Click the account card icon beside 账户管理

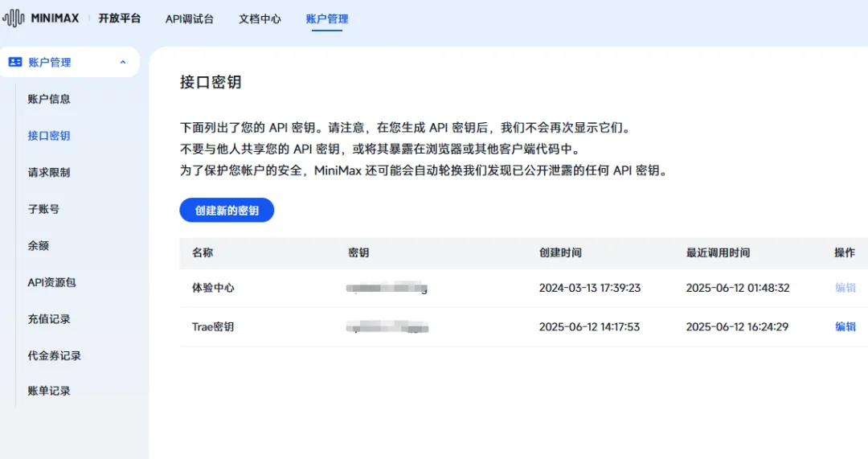tap(15, 62)
